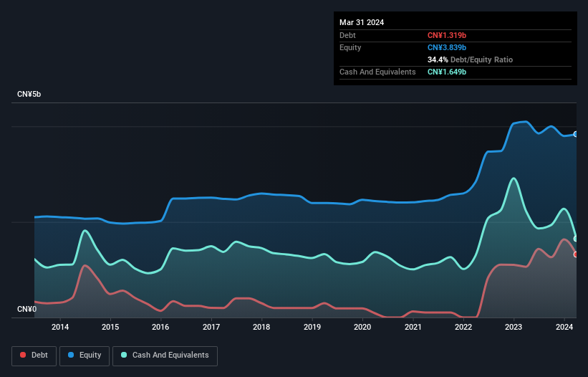Screen dimensions: 588x377
Task: Select the Equity endpoint marker on chart
Action: (576, 134)
